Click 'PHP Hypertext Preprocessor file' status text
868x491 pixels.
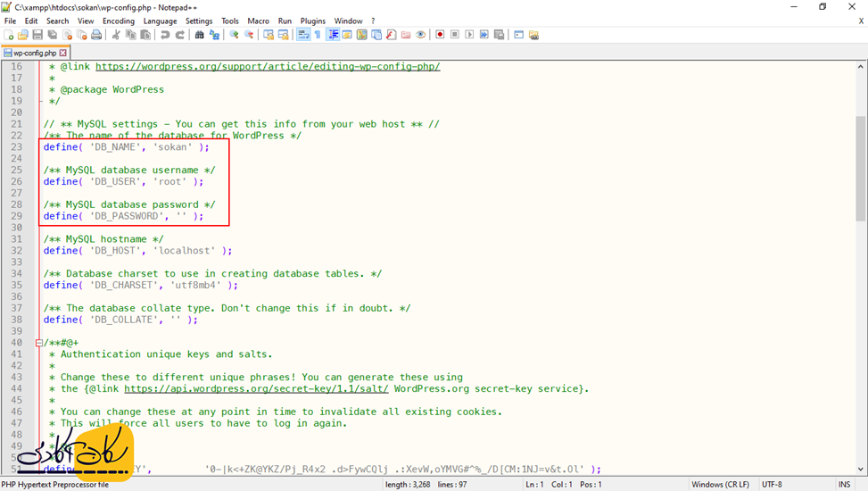point(54,485)
